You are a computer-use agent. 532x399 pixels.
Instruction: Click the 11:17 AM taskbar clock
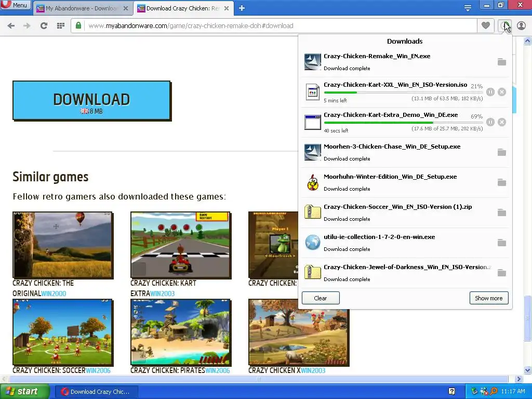click(513, 391)
